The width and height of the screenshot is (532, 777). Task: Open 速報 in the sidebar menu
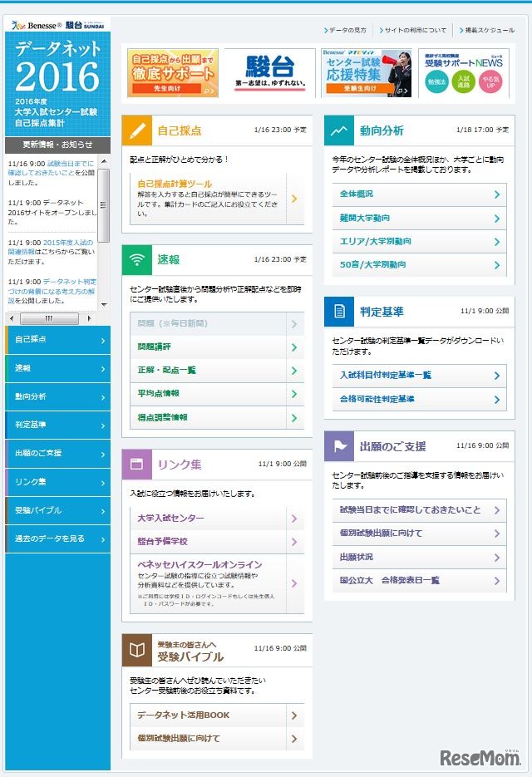pyautogui.click(x=57, y=368)
